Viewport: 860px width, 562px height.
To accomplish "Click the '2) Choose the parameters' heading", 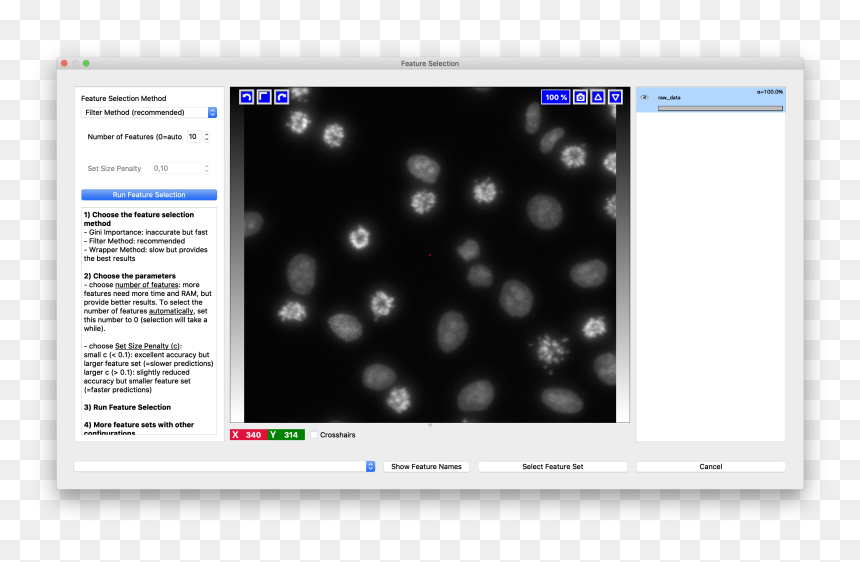I will click(x=130, y=276).
